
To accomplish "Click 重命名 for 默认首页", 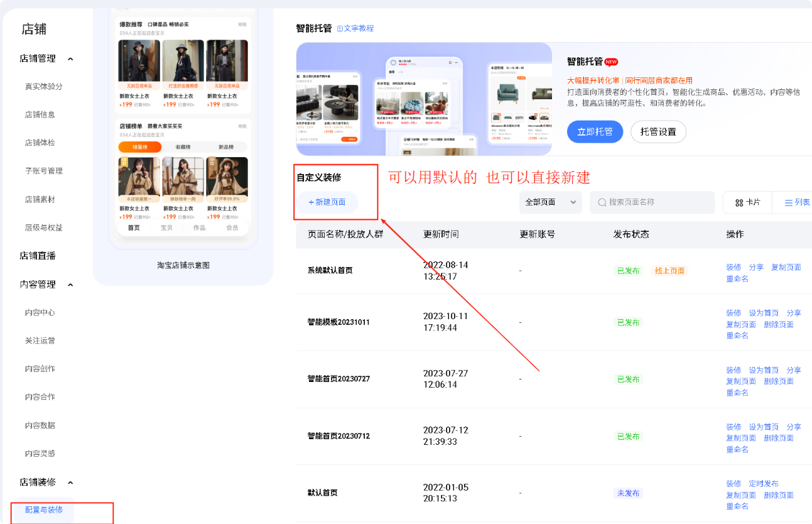I will tap(737, 506).
